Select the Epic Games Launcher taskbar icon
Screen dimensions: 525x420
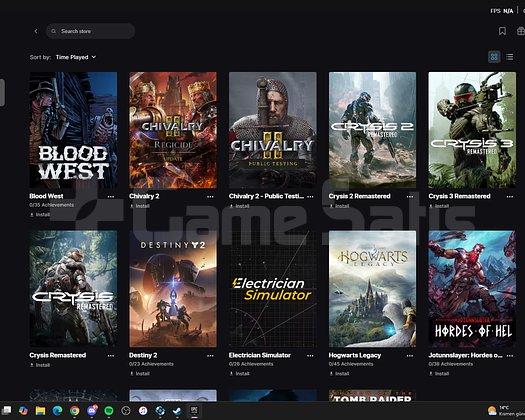tap(194, 410)
